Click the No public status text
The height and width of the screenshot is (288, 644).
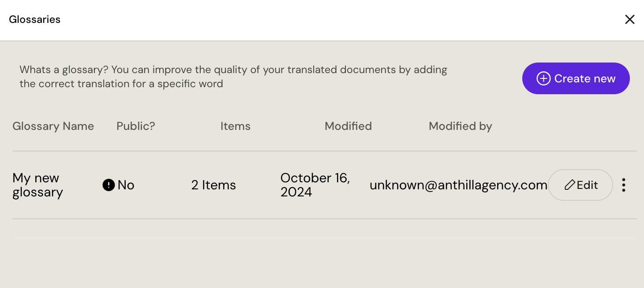pyautogui.click(x=126, y=185)
